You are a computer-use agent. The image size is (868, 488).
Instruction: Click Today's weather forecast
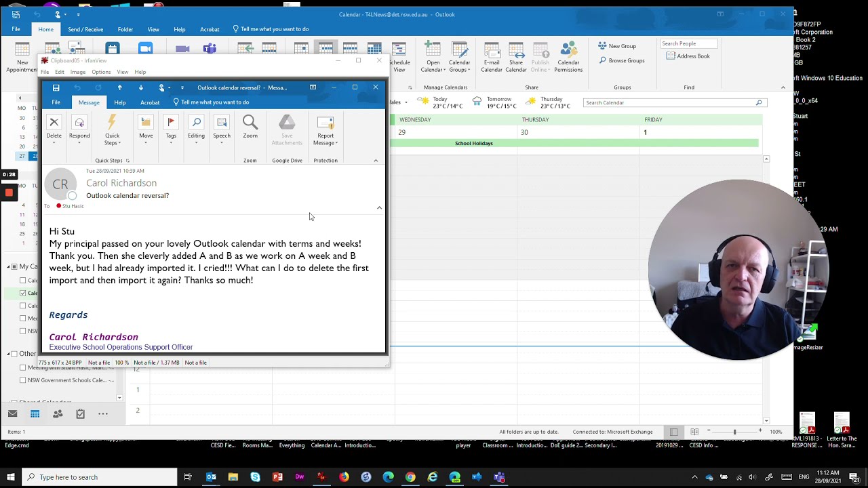pos(439,102)
